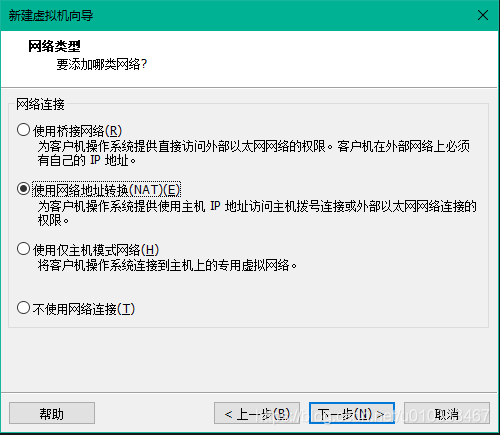This screenshot has height=435, width=500.
Task: Click the 帮助 help button
Action: click(x=52, y=413)
